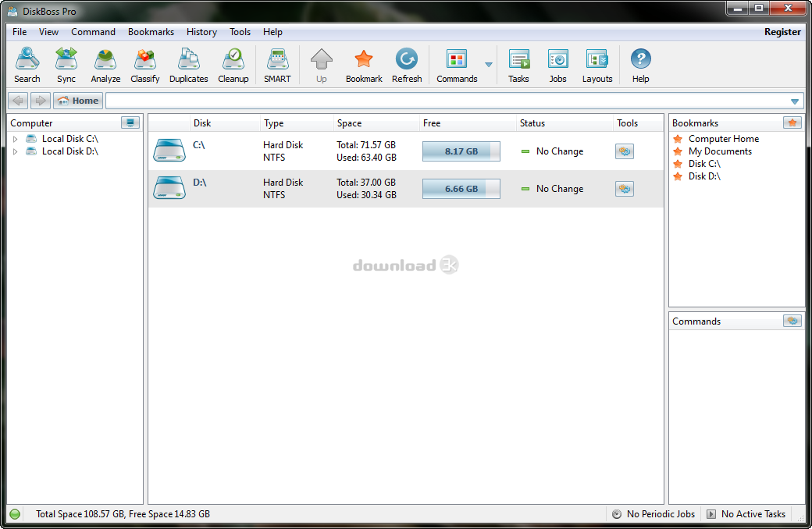812x529 pixels.
Task: Click the Commands panel settings icon
Action: (792, 321)
